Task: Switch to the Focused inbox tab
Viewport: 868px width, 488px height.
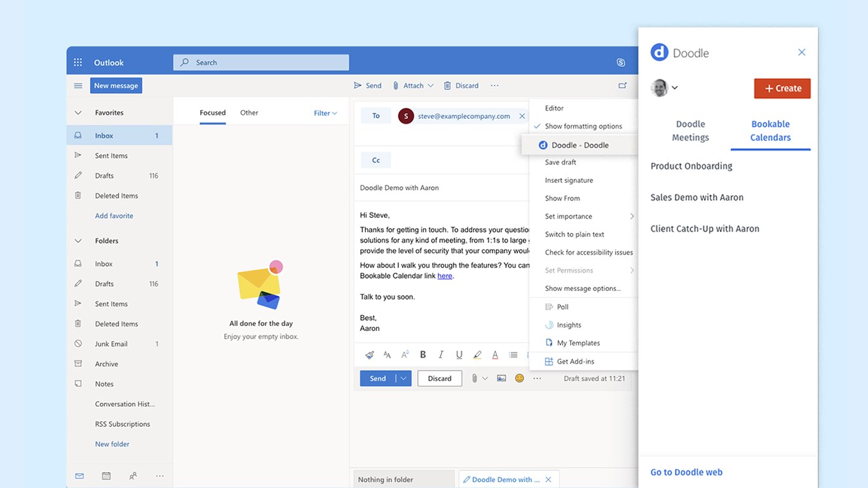Action: 213,113
